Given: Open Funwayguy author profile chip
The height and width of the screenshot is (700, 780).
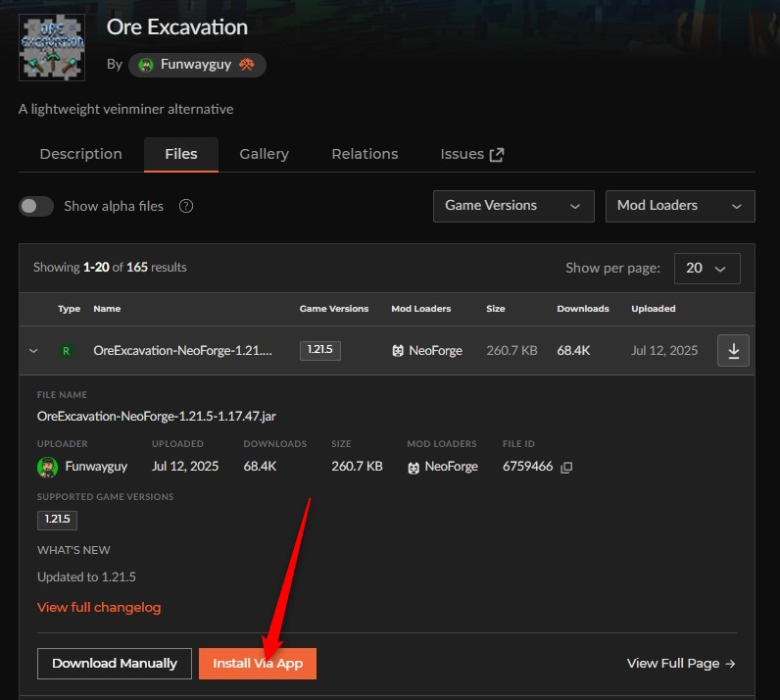Looking at the screenshot, I should point(197,65).
